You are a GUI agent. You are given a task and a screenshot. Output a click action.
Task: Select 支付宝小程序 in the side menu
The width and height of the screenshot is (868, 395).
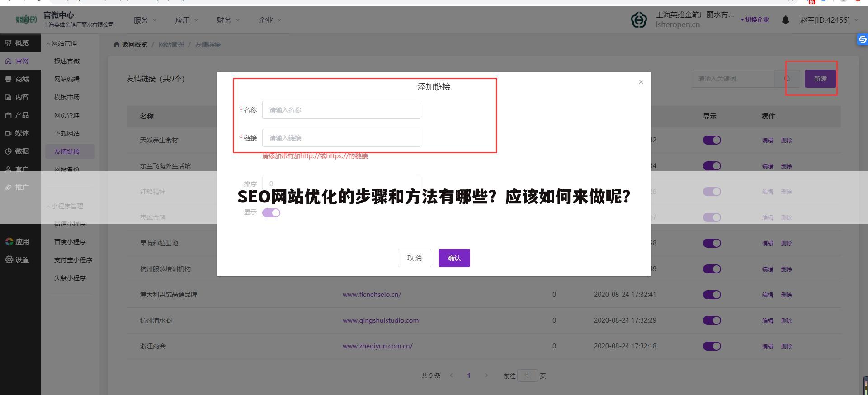[x=73, y=260]
